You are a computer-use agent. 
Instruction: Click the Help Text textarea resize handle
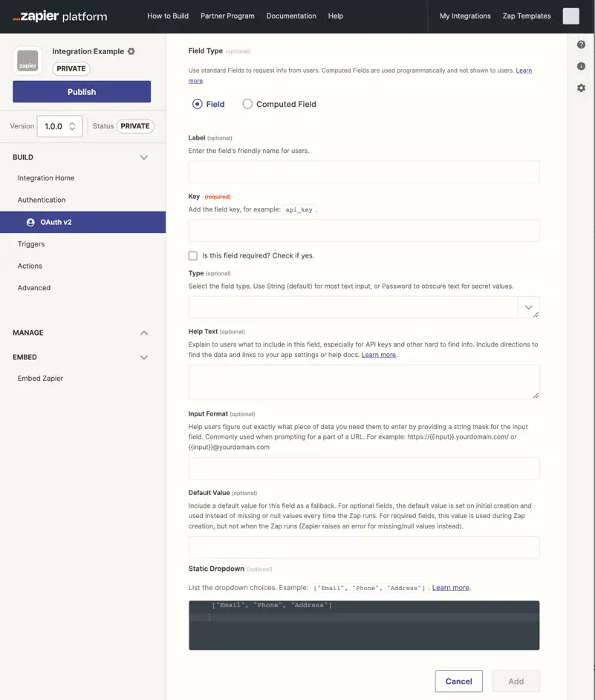click(536, 395)
